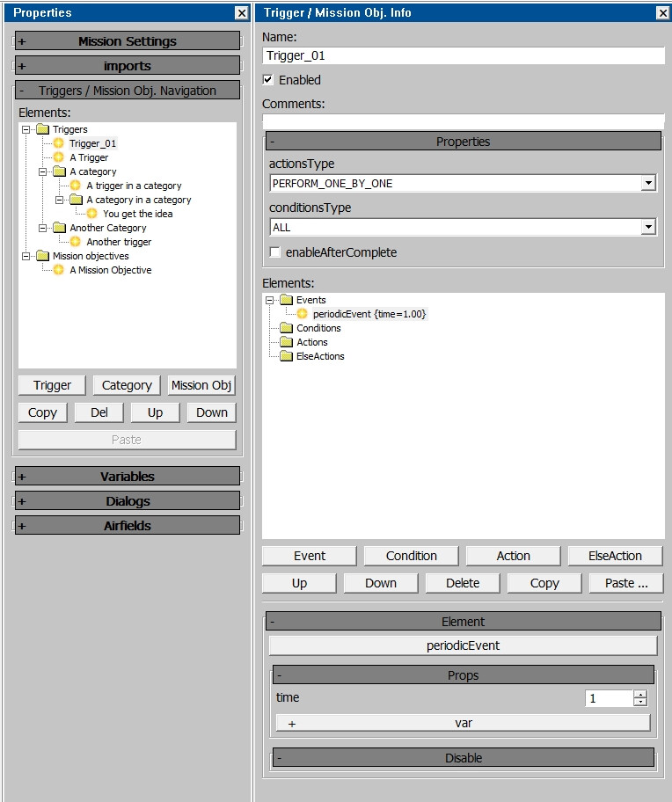672x802 pixels.
Task: Collapse the 'A category' tree node
Action: click(x=42, y=171)
